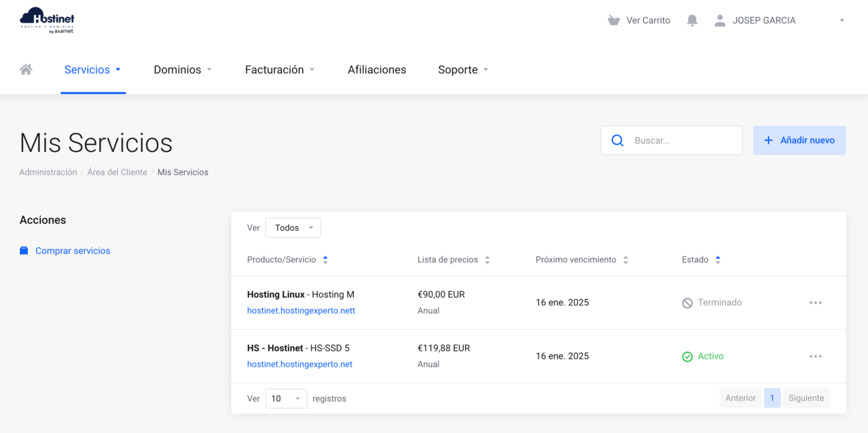Sort by Producto/Servicio column arrows
The image size is (868, 433).
(x=325, y=260)
